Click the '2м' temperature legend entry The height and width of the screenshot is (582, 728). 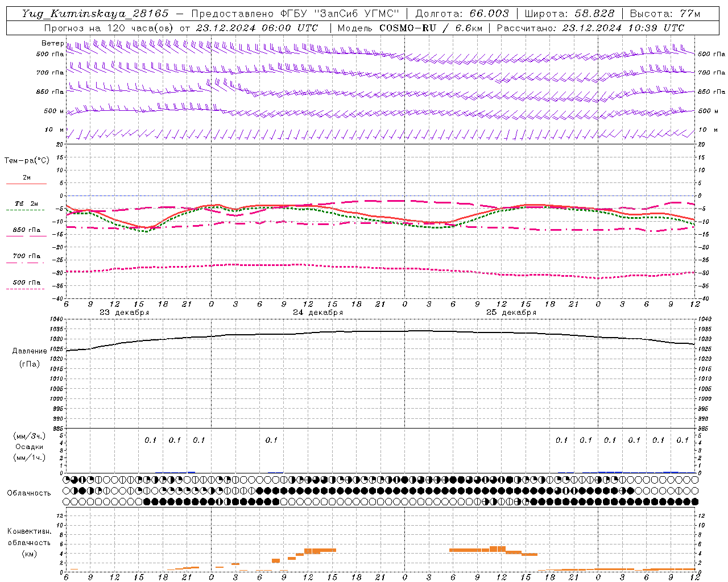(x=27, y=177)
